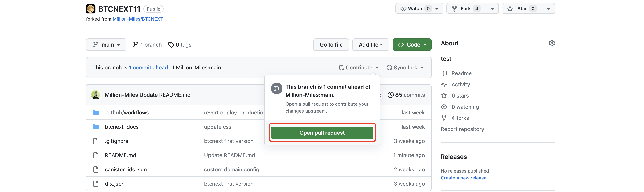
Task: Toggle the Contribute dropdown
Action: pos(358,68)
